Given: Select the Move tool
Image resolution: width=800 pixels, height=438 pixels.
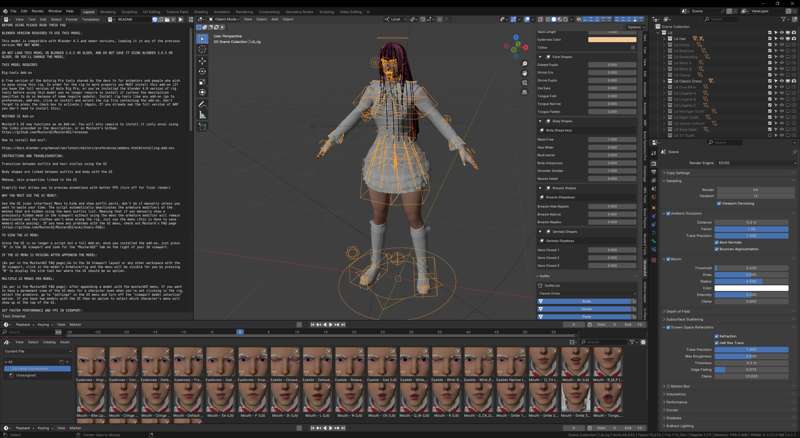Looking at the screenshot, I should 203,61.
